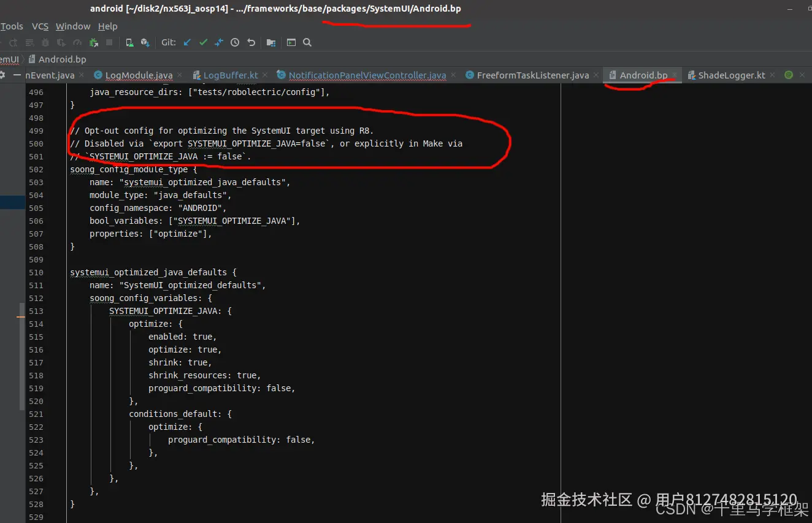The image size is (812, 523).
Task: Select the last tab with green @ icon
Action: pos(789,75)
